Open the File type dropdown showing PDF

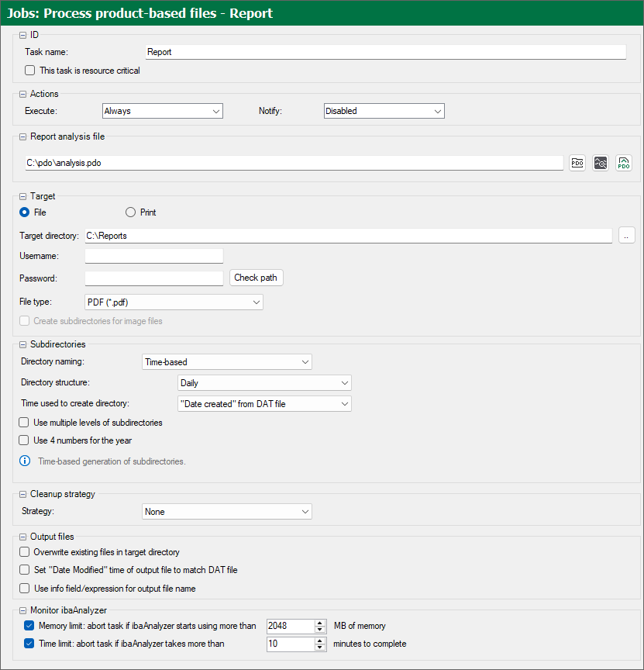coord(174,302)
